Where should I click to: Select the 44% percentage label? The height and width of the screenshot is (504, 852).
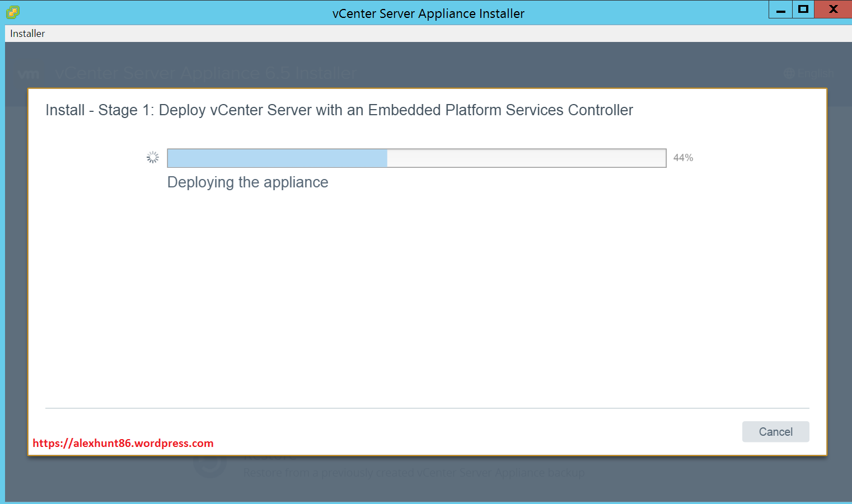(683, 157)
